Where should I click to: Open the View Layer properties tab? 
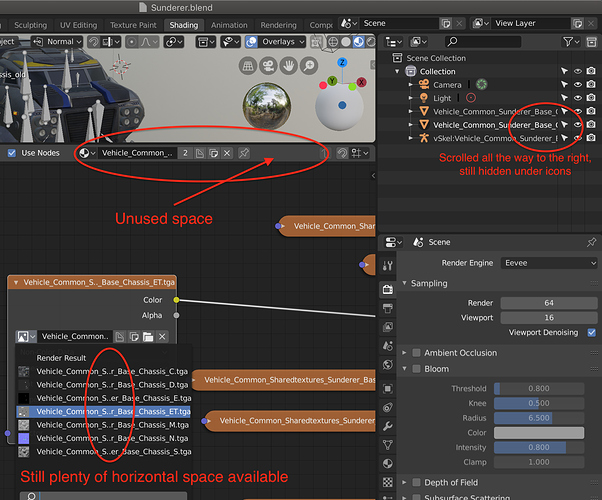pyautogui.click(x=387, y=327)
